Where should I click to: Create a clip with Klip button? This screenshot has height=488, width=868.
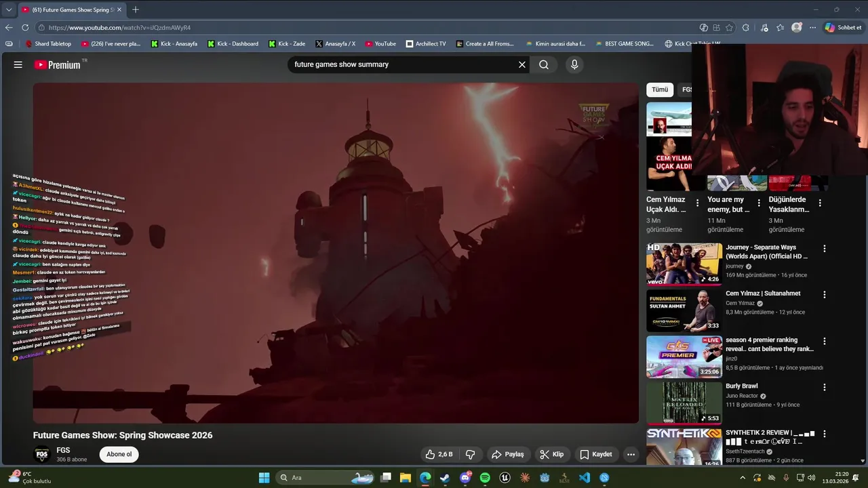(x=552, y=454)
